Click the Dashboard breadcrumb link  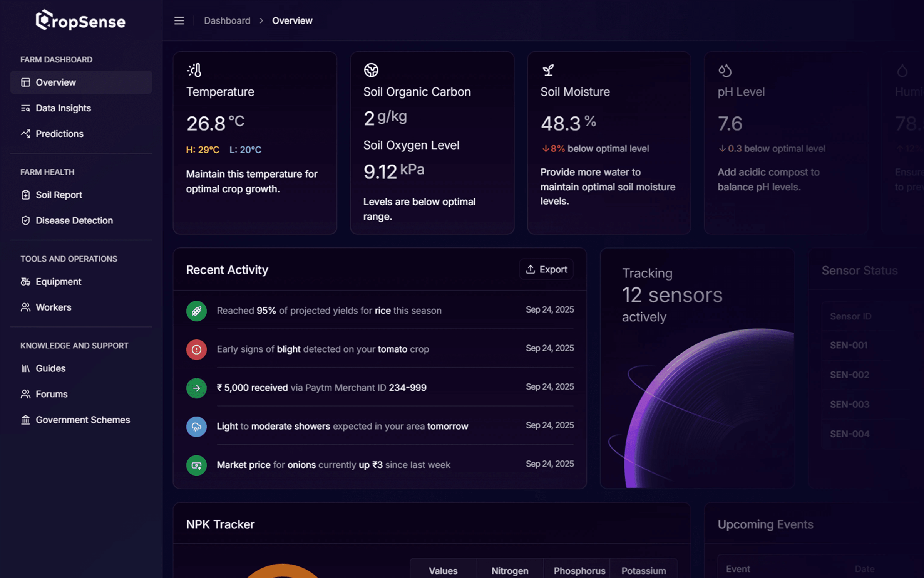[227, 21]
